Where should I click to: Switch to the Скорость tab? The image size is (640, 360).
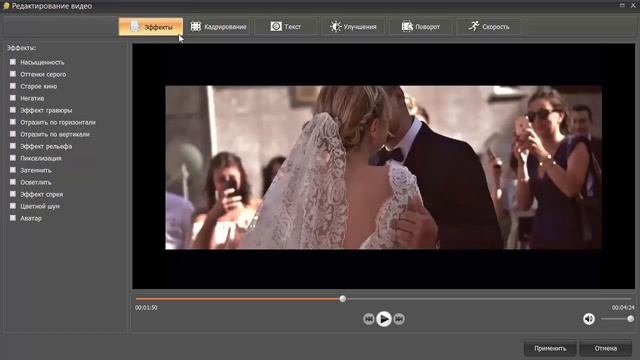(x=489, y=27)
